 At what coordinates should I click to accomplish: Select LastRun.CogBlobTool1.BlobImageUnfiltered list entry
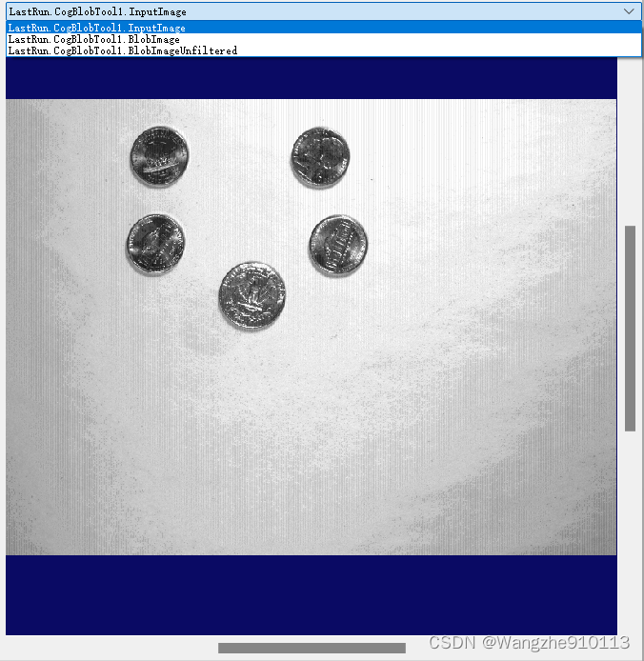point(324,50)
